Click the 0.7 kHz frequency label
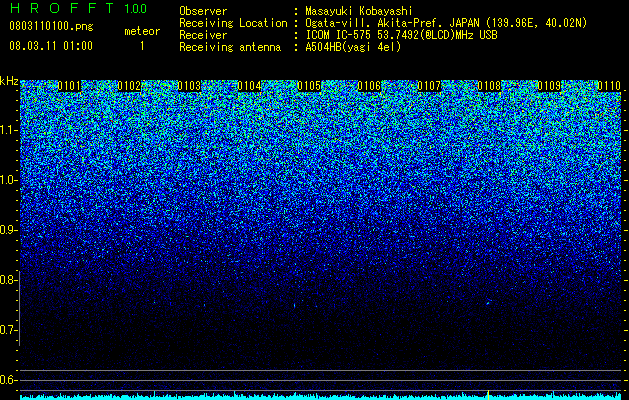The height and width of the screenshot is (400, 629). pos(9,330)
